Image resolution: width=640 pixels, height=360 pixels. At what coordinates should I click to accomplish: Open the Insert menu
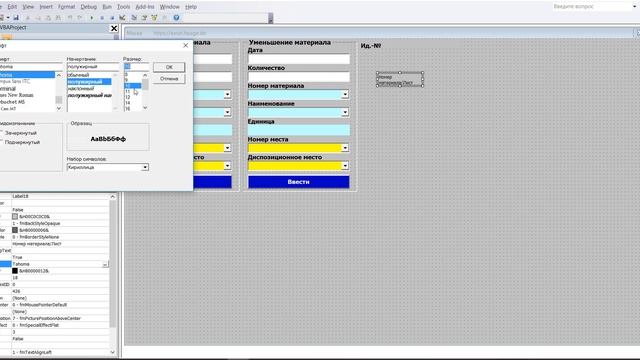click(x=46, y=7)
